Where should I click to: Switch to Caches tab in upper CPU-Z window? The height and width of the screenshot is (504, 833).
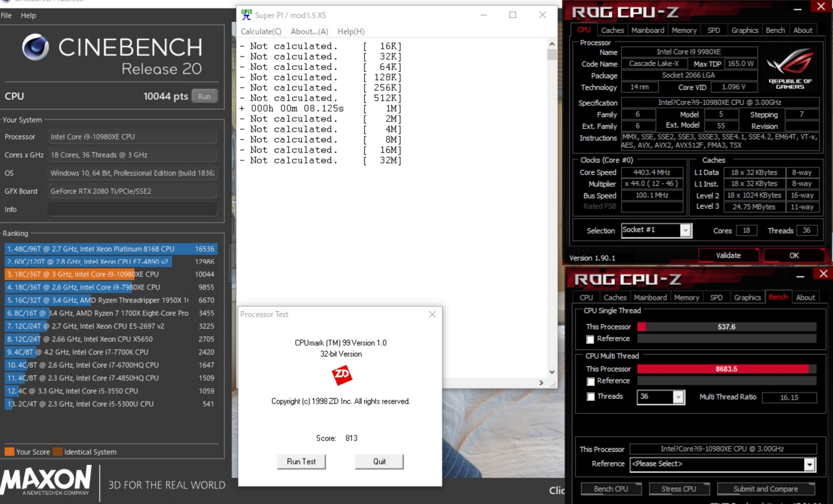click(x=612, y=30)
